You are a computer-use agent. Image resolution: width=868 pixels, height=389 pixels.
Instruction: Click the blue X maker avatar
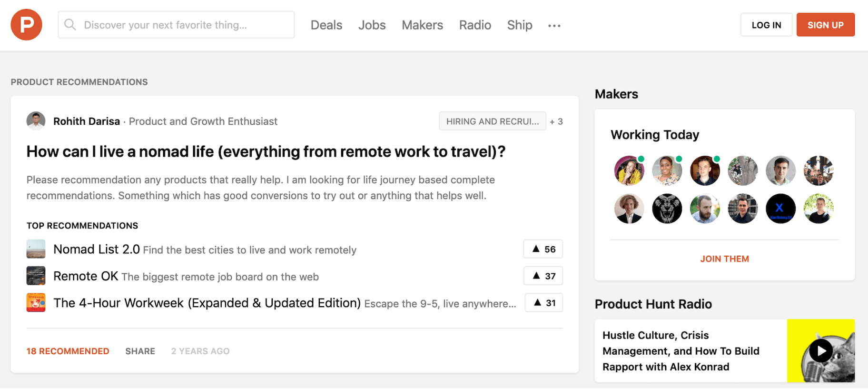point(780,209)
